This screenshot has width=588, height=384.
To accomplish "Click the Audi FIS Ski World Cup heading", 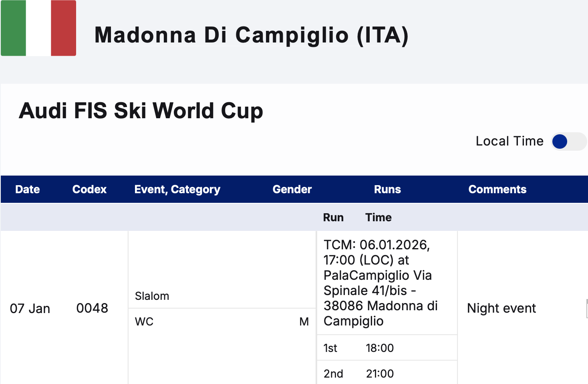I will point(141,111).
